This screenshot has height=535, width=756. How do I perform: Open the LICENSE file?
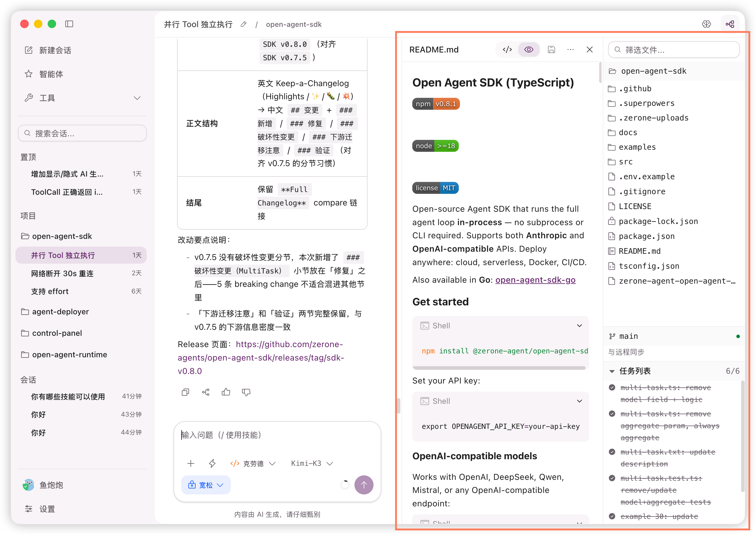[630, 206]
